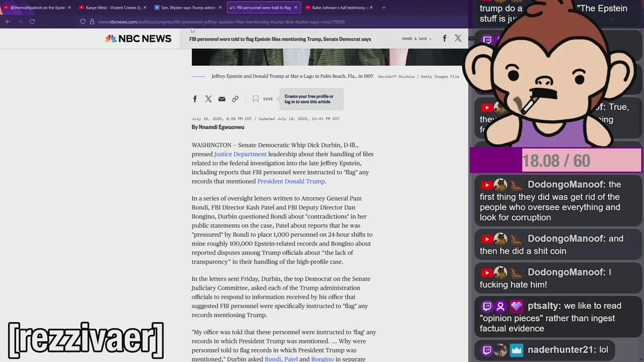644x362 pixels.
Task: Select the FBI personnel were told to flag tab
Action: [x=264, y=8]
